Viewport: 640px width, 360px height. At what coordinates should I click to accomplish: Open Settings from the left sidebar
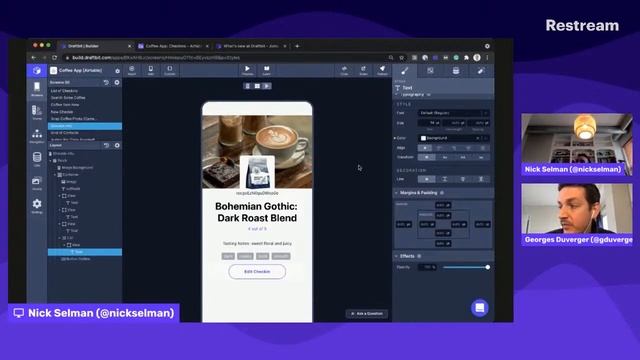37,206
